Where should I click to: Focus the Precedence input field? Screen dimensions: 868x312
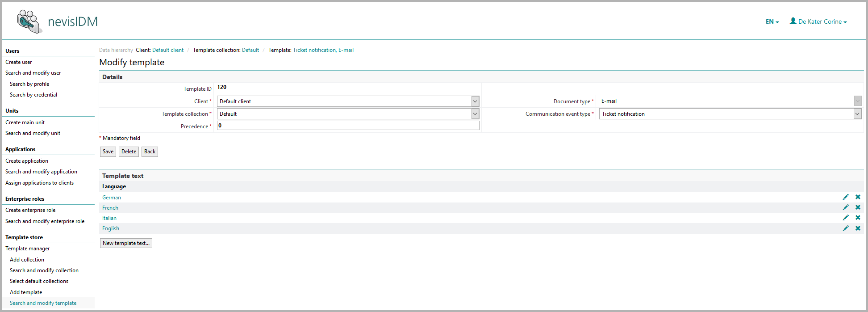pos(348,126)
